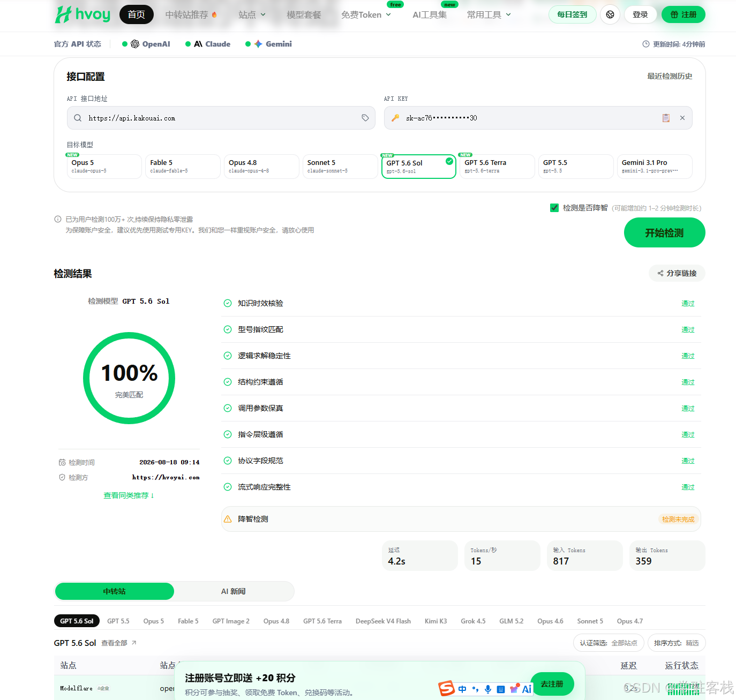Open AI工具集 in the navigation
This screenshot has height=700, width=736.
(430, 14)
